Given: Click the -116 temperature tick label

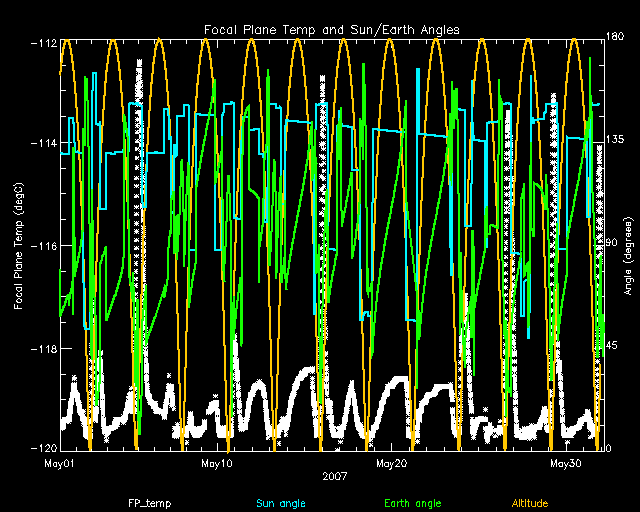Looking at the screenshot, I should click(x=43, y=246).
